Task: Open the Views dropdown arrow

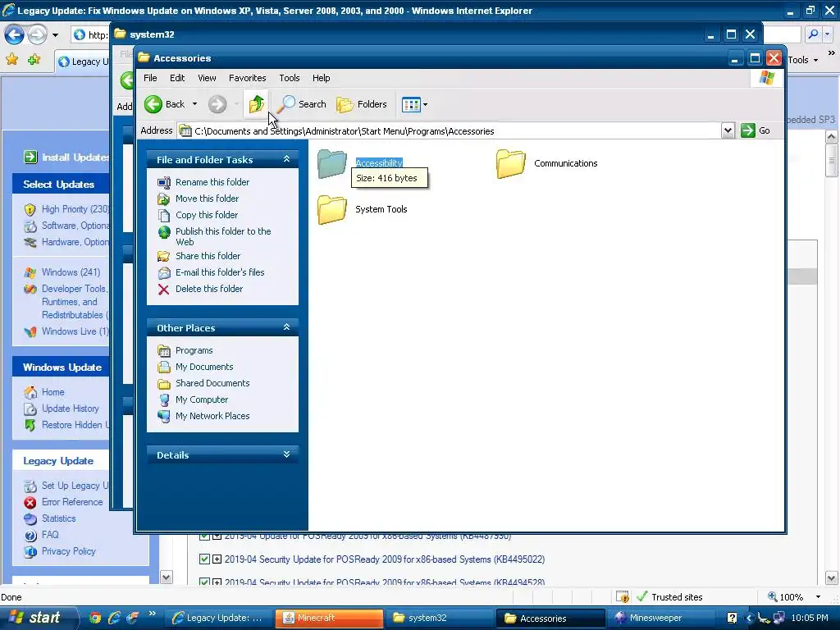Action: tap(426, 104)
